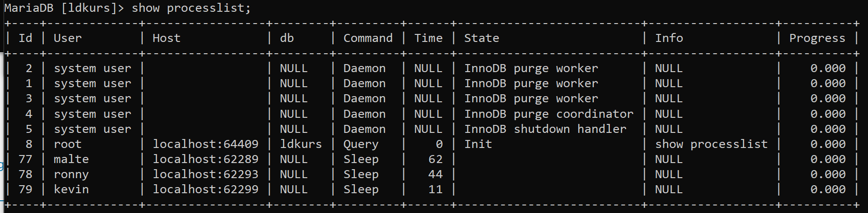Click the kevin user entry
This screenshot has width=868, height=213.
click(x=71, y=189)
